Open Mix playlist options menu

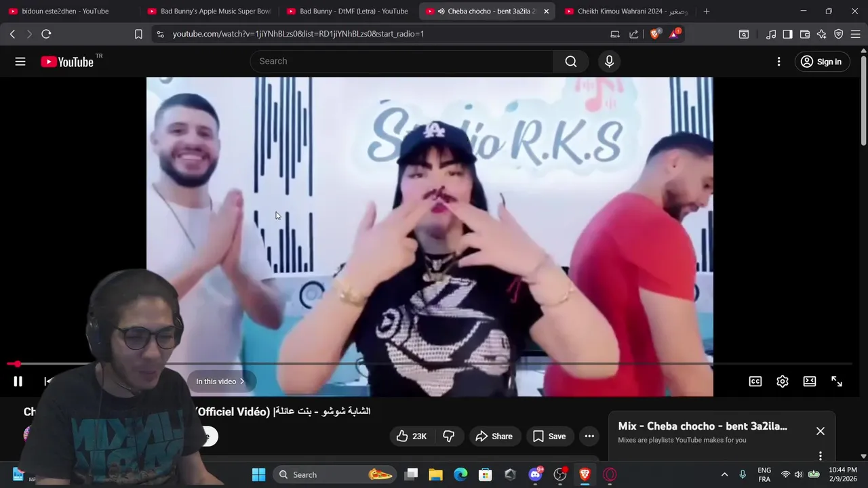821,456
